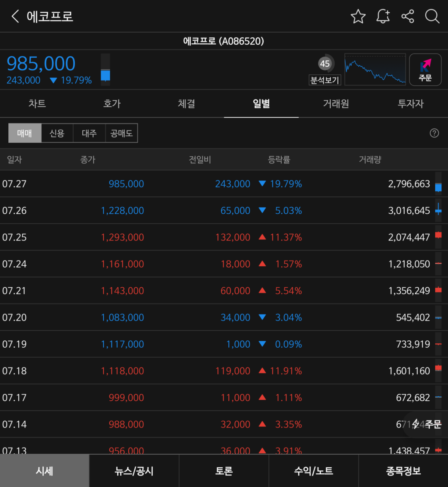
Task: Tap the 11.91% gain on 07.18
Action: click(x=286, y=371)
